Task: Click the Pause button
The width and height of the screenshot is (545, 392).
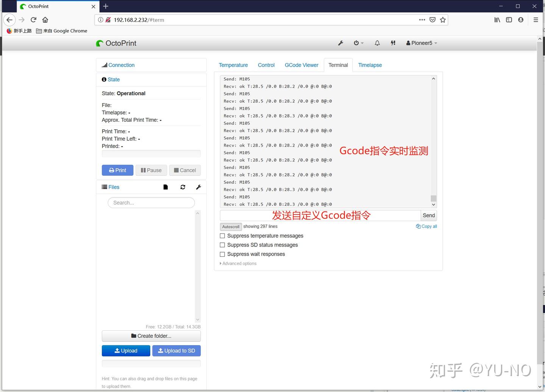Action: pyautogui.click(x=151, y=170)
